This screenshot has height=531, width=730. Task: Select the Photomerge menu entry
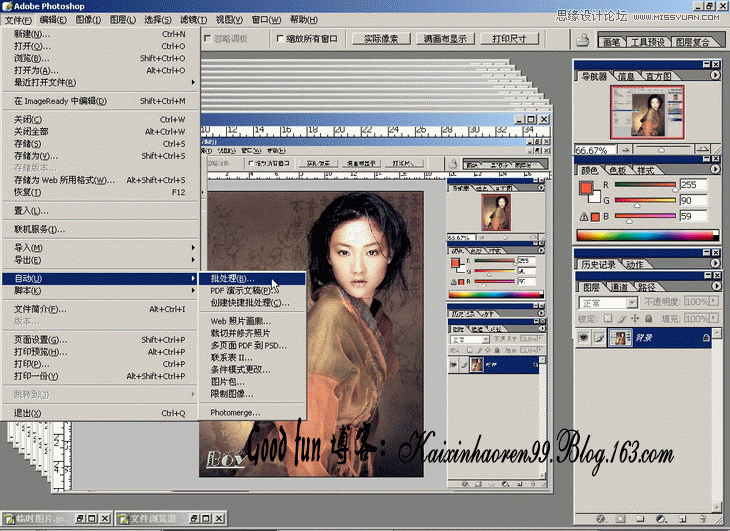pyautogui.click(x=252, y=413)
